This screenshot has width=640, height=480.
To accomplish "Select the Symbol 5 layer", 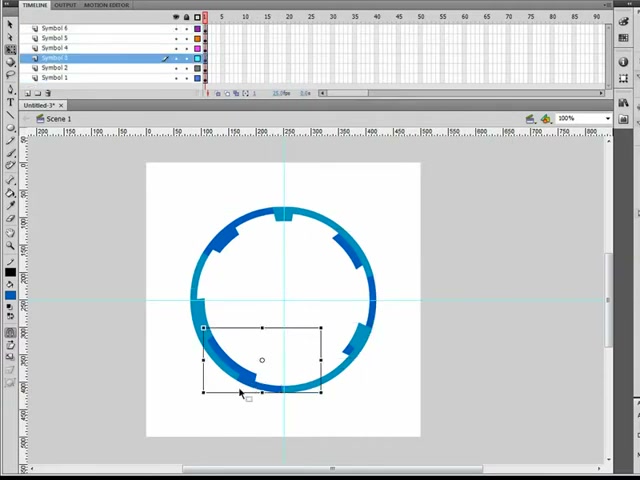I will [112, 38].
